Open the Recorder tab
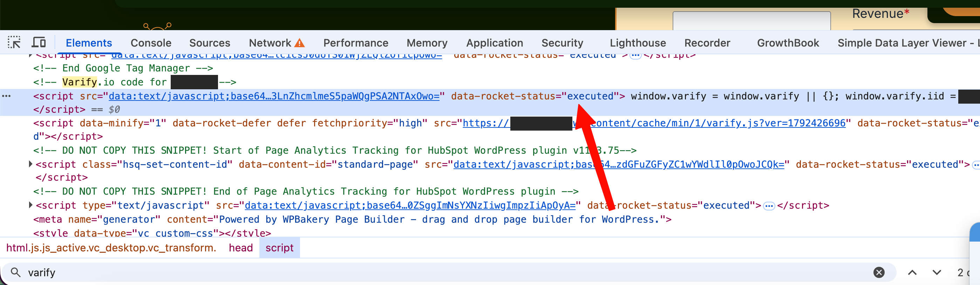Viewport: 980px width, 285px height. 707,43
